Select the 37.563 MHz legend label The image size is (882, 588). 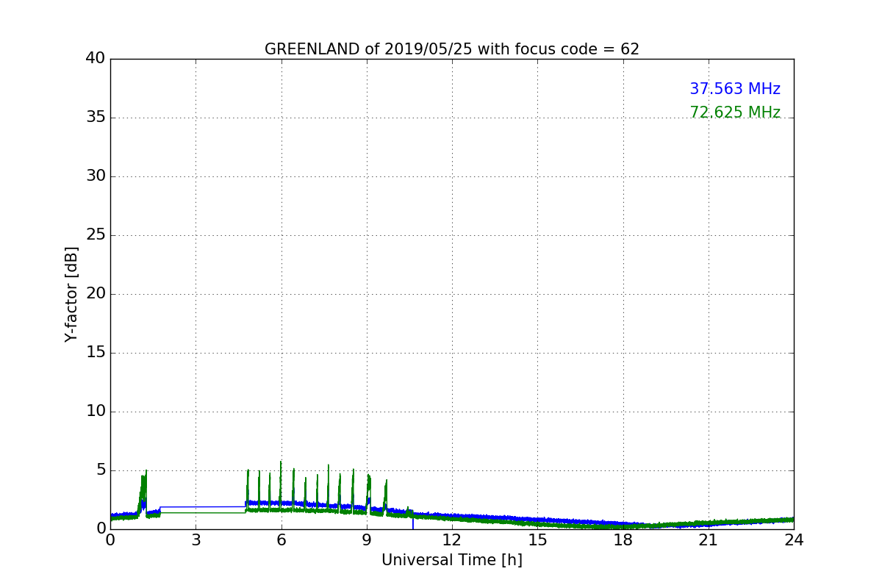click(735, 89)
